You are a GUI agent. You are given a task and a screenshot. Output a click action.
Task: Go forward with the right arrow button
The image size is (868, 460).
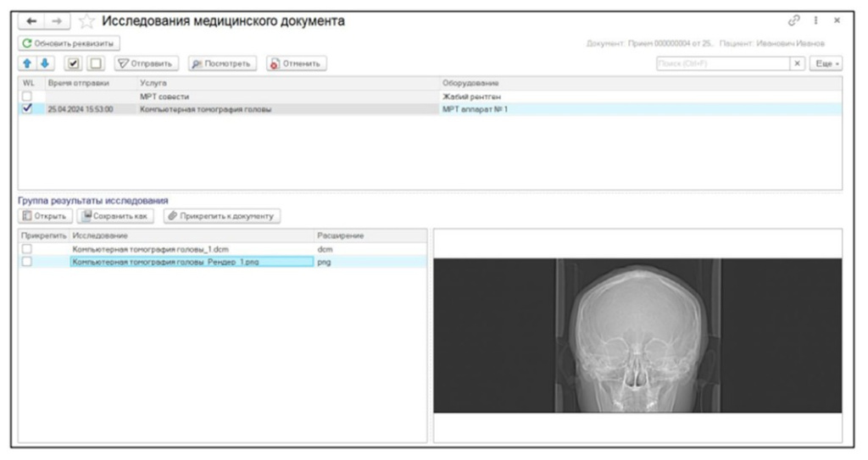57,21
